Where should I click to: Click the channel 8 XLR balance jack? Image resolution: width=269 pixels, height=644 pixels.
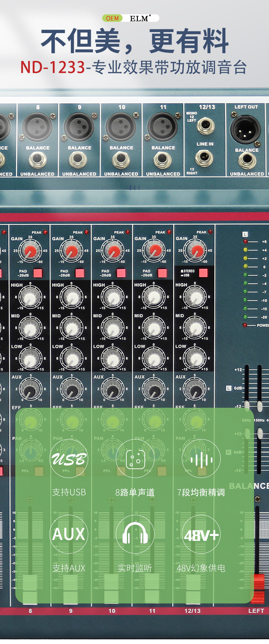[x=37, y=126]
